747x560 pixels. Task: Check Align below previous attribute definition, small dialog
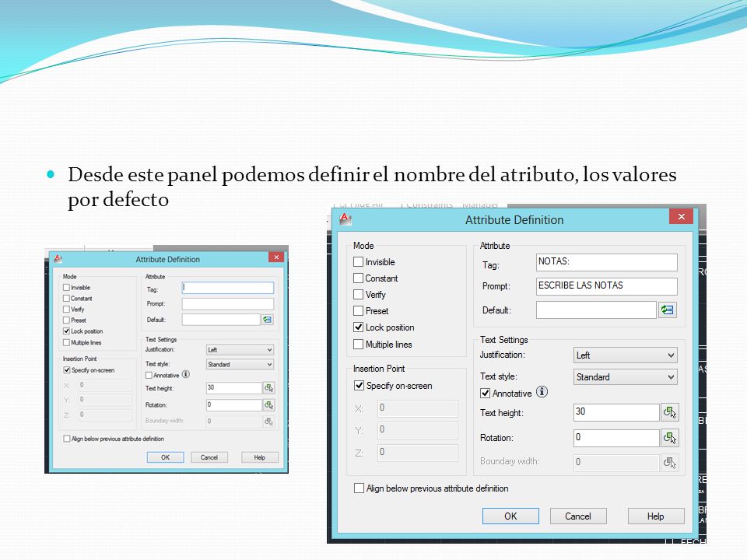(67, 439)
